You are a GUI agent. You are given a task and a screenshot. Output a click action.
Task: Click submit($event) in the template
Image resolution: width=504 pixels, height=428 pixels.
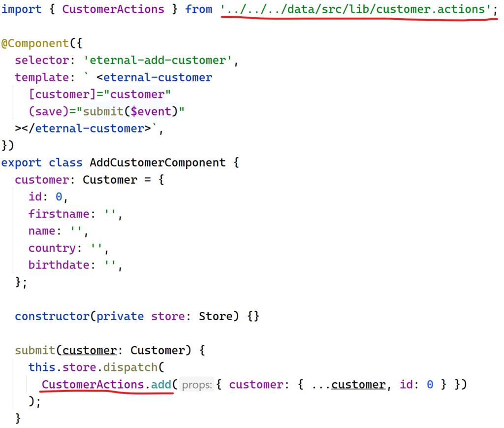(130, 111)
